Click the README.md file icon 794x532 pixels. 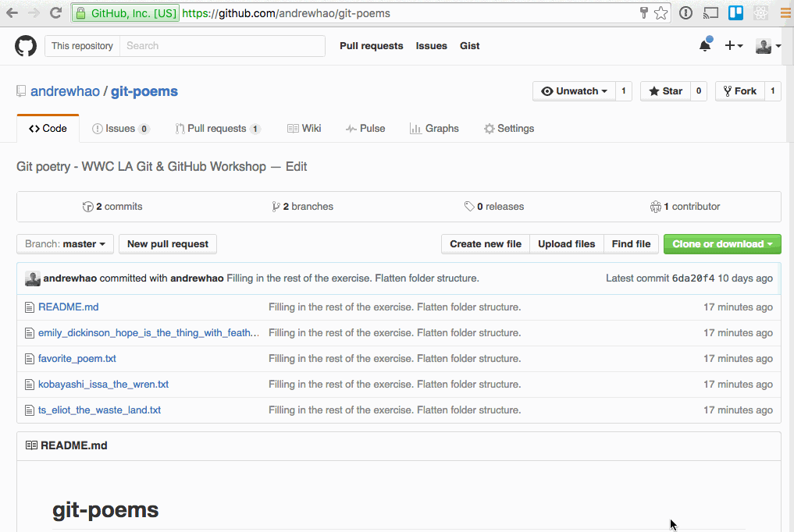click(30, 307)
